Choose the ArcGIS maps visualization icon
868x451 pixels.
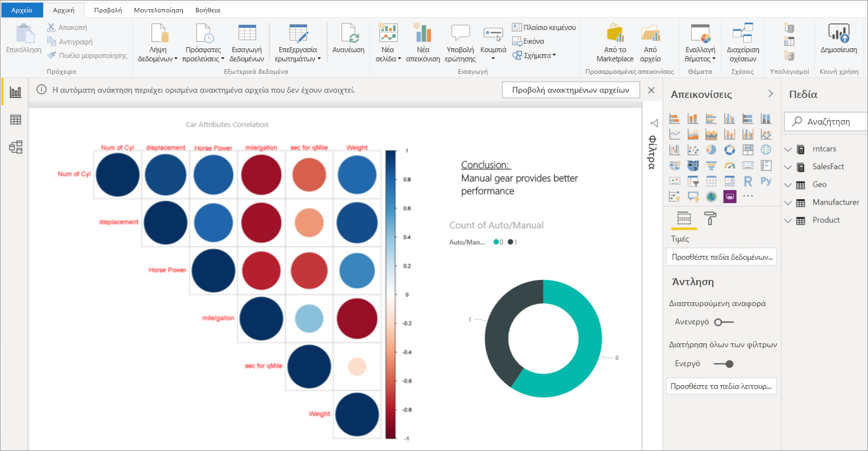711,196
